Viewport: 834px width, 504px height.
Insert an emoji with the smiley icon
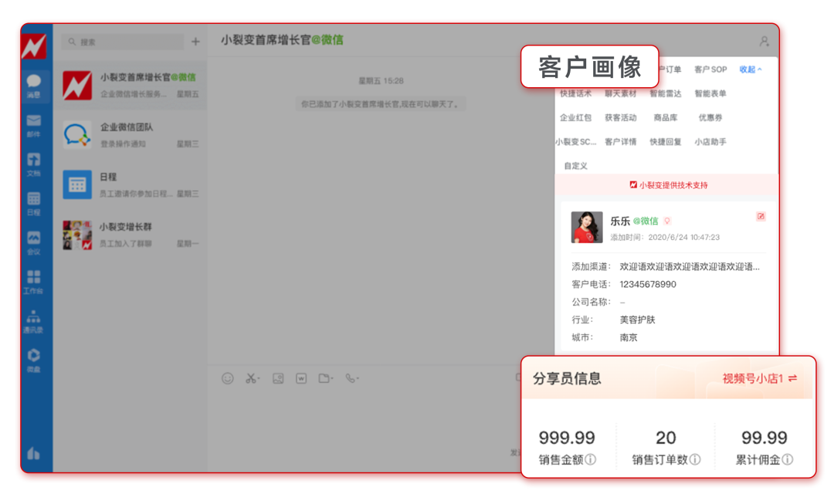click(x=228, y=379)
